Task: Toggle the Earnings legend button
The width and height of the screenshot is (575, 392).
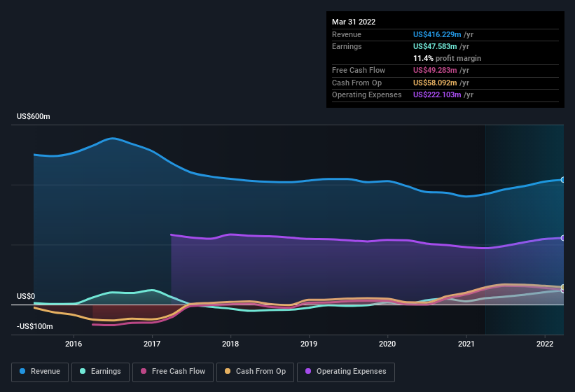Action: 100,372
